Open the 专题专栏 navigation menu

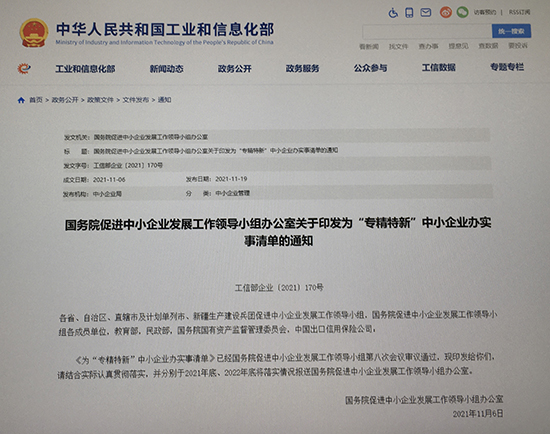point(507,67)
